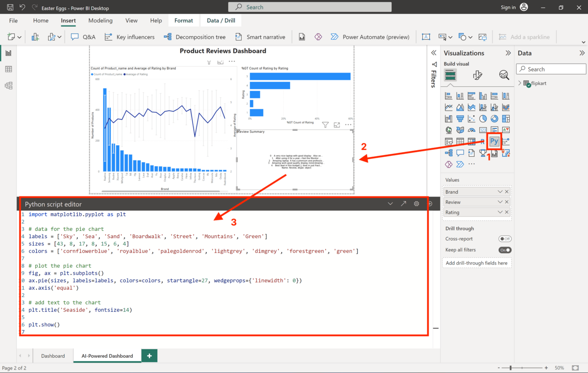Expand the flipkart table in Data
This screenshot has width=588, height=373.
[x=520, y=83]
